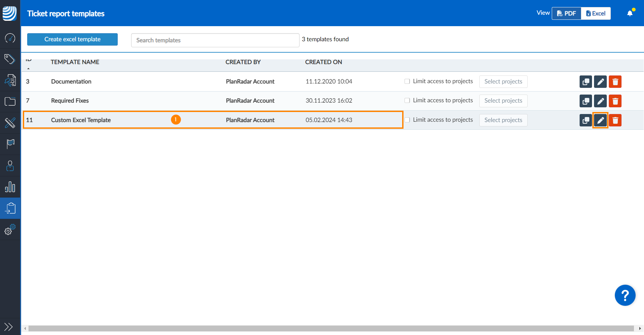
Task: Open the settings gears icon in sidebar
Action: (x=10, y=230)
